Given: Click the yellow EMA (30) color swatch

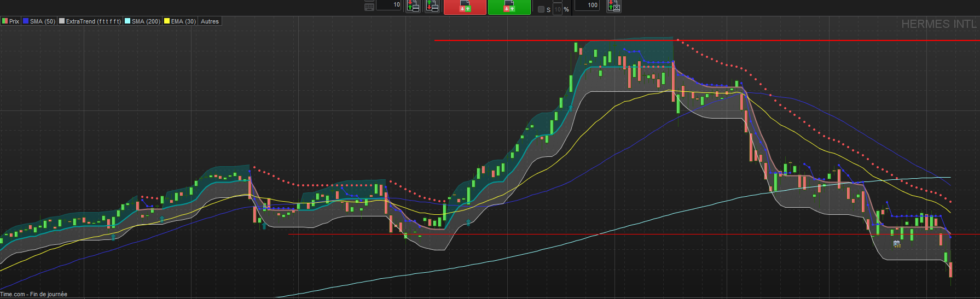Looking at the screenshot, I should pyautogui.click(x=167, y=21).
